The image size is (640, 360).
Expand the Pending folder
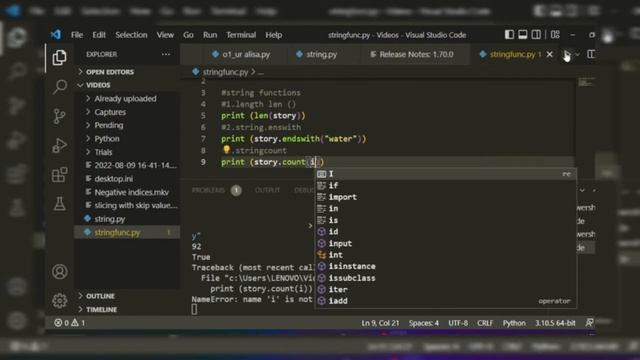pos(127,125)
